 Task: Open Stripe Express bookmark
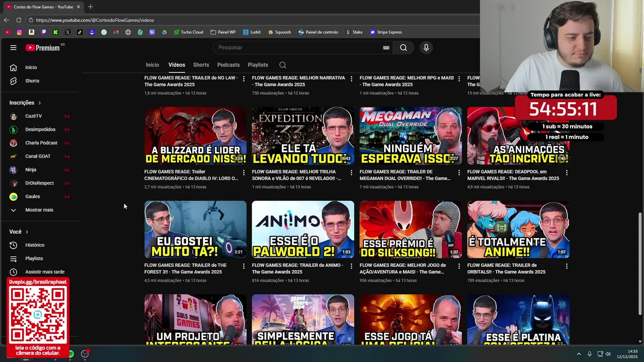tap(386, 32)
